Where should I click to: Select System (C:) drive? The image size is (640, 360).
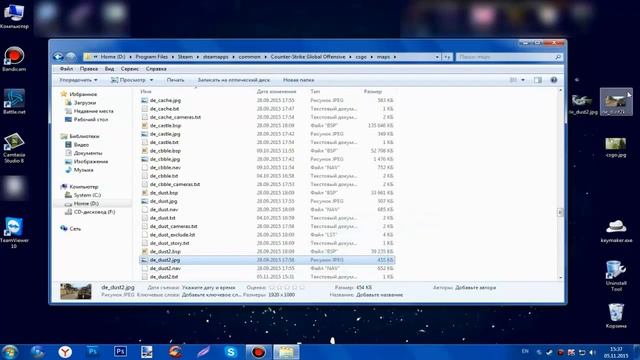pyautogui.click(x=87, y=195)
